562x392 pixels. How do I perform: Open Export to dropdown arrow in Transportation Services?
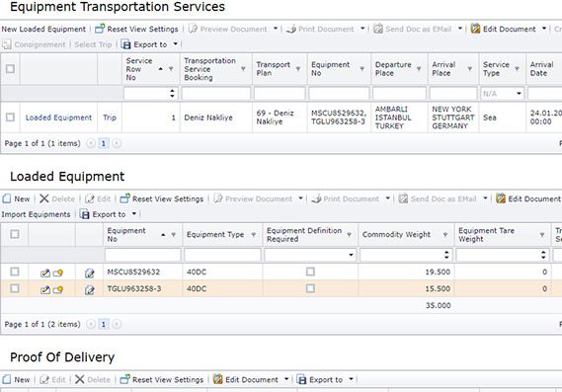(175, 44)
